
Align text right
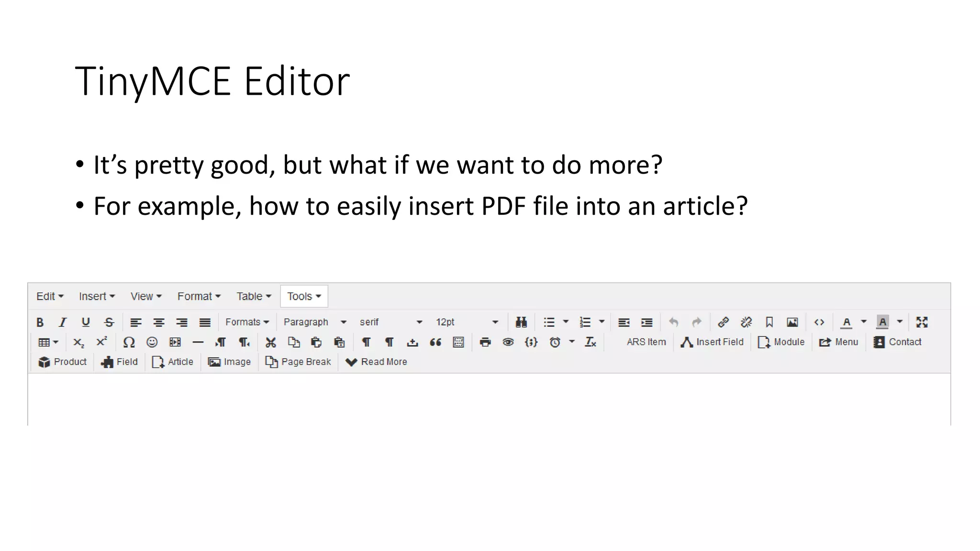(x=182, y=322)
